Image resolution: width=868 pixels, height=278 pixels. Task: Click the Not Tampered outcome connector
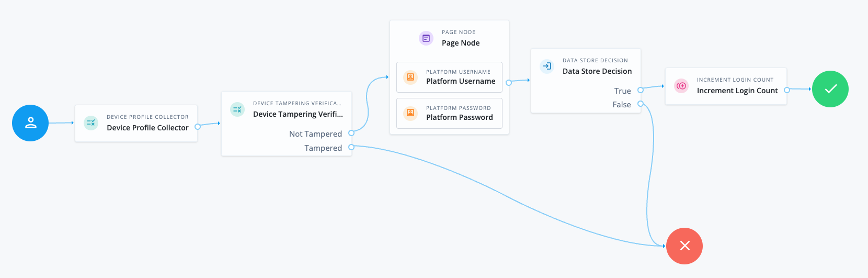(x=351, y=133)
